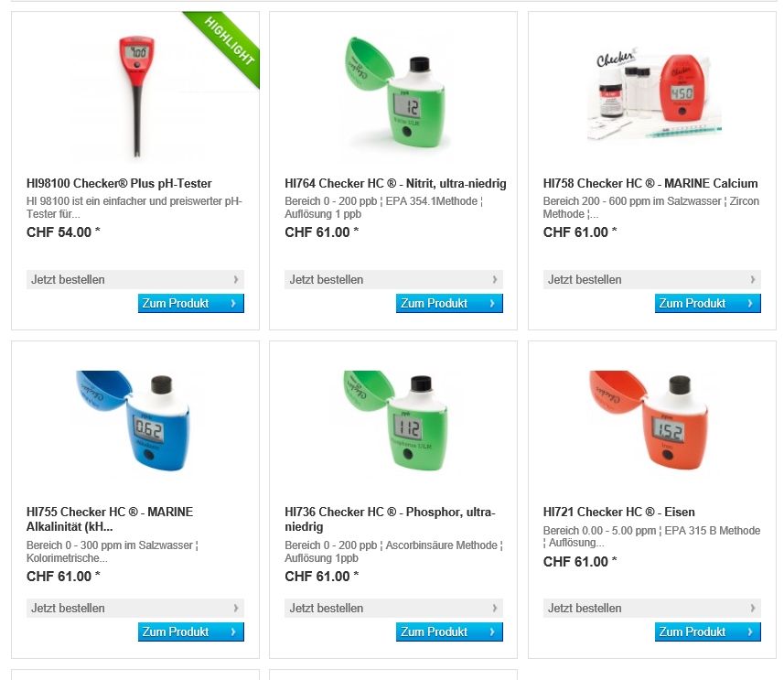
Task: Click Zum Produkt for HI736 Phosphor
Action: tap(448, 632)
